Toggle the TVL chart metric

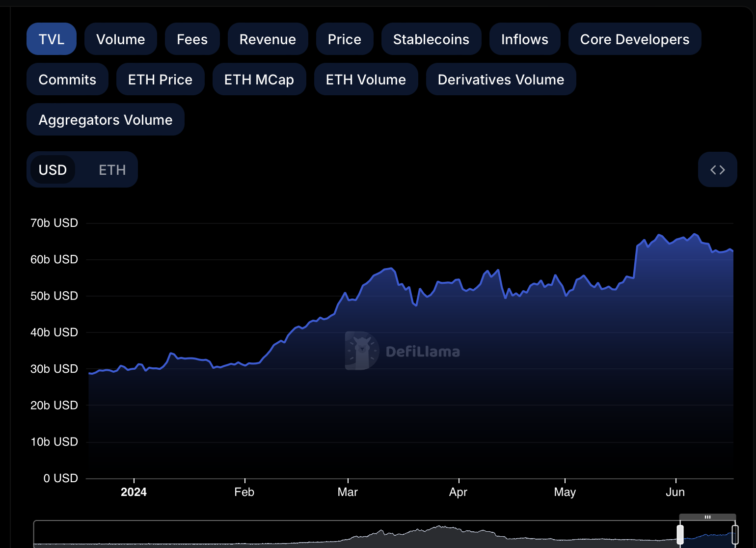point(52,39)
